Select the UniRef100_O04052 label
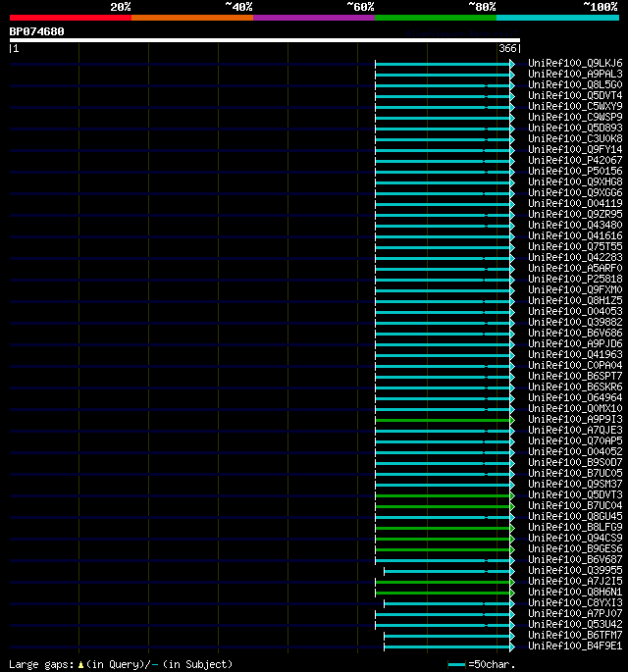 (x=575, y=451)
